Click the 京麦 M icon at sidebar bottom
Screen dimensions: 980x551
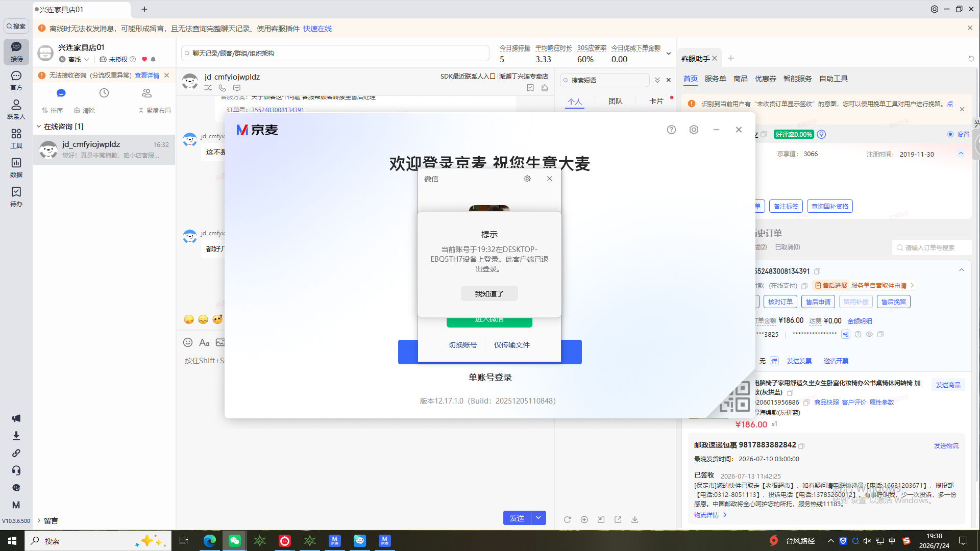[x=16, y=505]
